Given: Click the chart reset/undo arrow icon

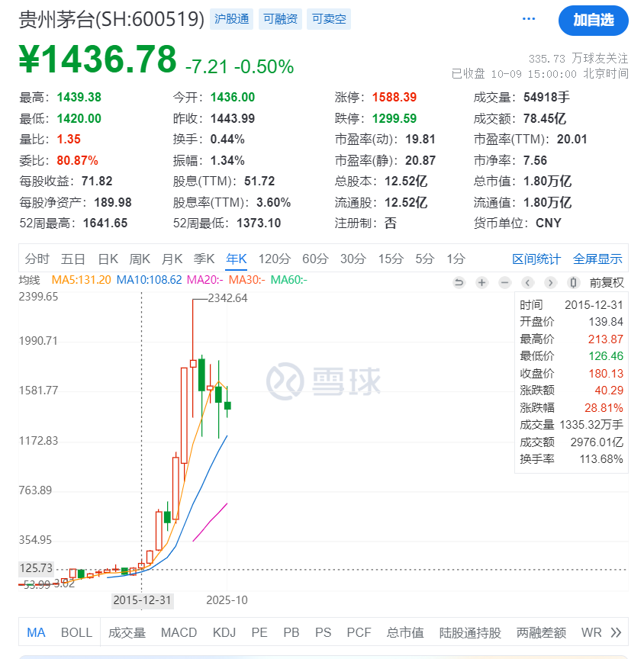Looking at the screenshot, I should click(x=459, y=282).
